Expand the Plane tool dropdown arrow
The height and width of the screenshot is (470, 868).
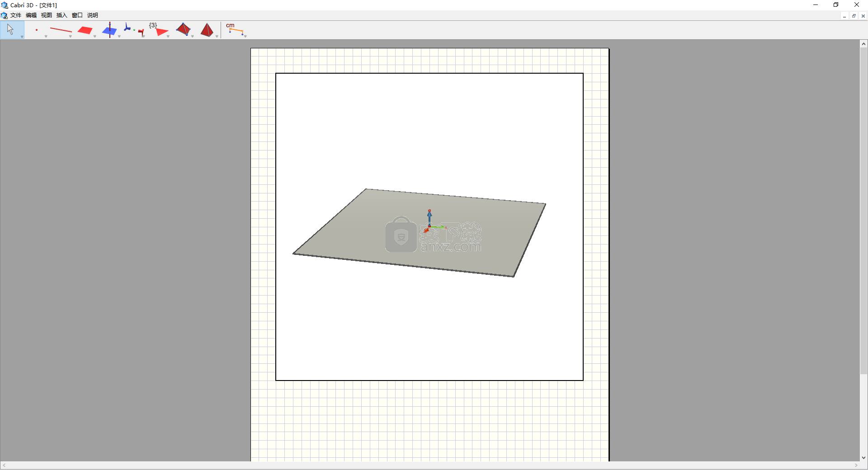click(95, 37)
